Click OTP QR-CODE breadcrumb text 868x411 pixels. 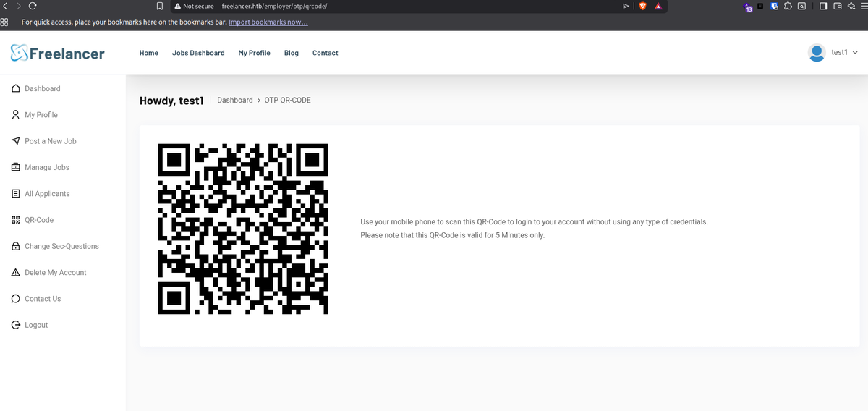click(x=288, y=100)
